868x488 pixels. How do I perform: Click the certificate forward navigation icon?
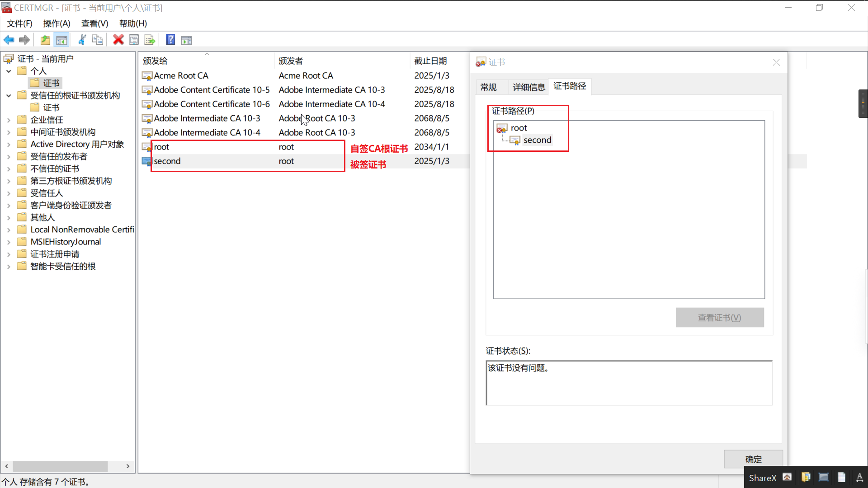24,40
